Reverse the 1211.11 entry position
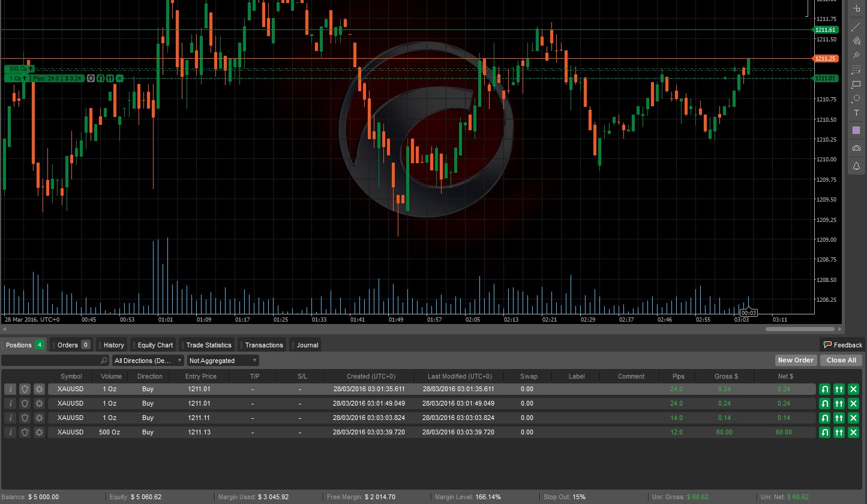The height and width of the screenshot is (504, 867). click(x=824, y=418)
